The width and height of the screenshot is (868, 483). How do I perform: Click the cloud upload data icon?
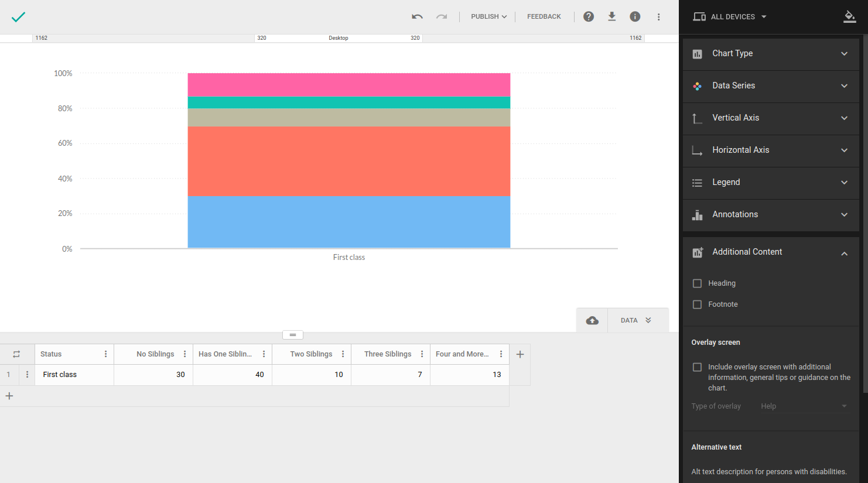(x=592, y=320)
